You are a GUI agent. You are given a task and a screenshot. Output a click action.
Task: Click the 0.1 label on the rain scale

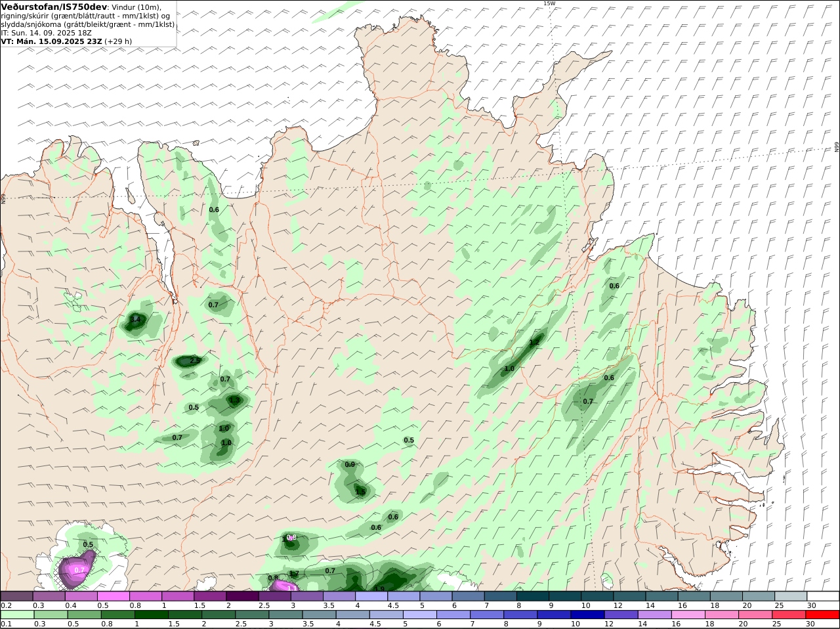coord(6,624)
